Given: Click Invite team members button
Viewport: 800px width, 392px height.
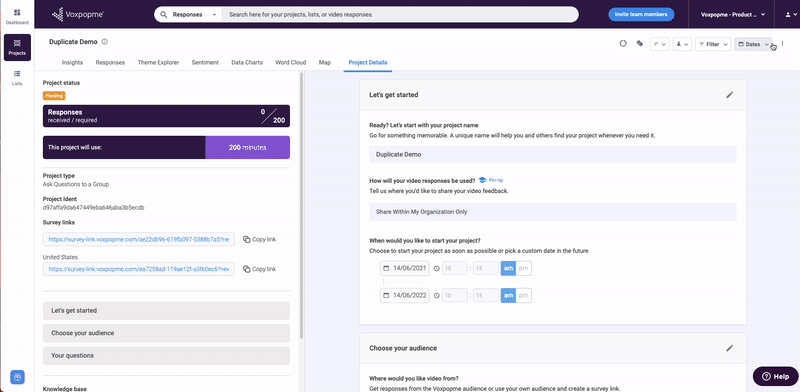Looking at the screenshot, I should coord(641,15).
